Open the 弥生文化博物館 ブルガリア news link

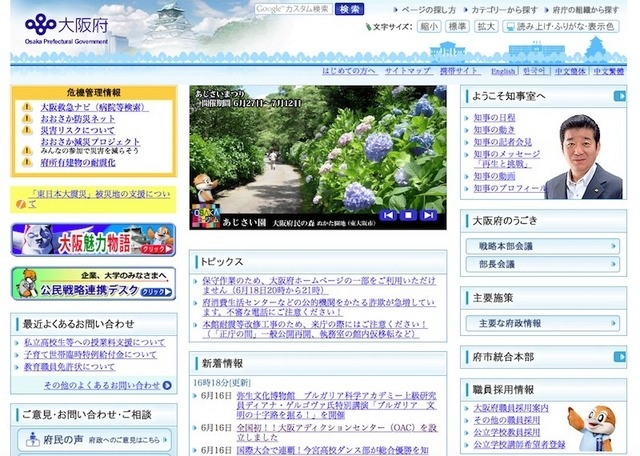click(x=337, y=405)
